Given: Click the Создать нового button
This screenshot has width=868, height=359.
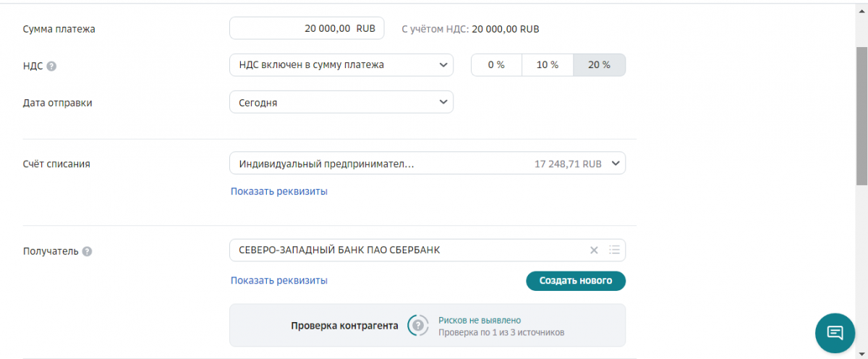Looking at the screenshot, I should [576, 281].
